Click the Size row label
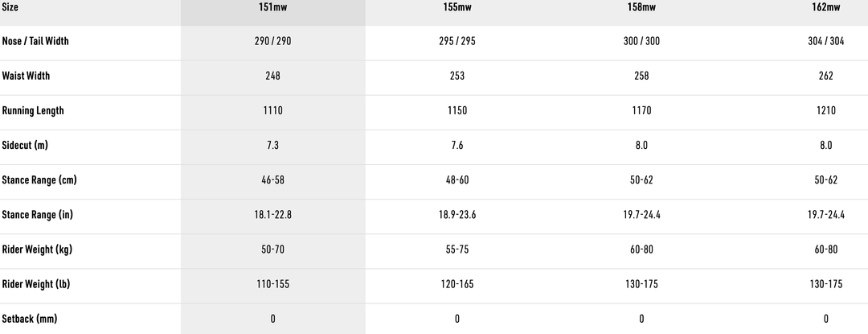The image size is (868, 334). [x=12, y=7]
